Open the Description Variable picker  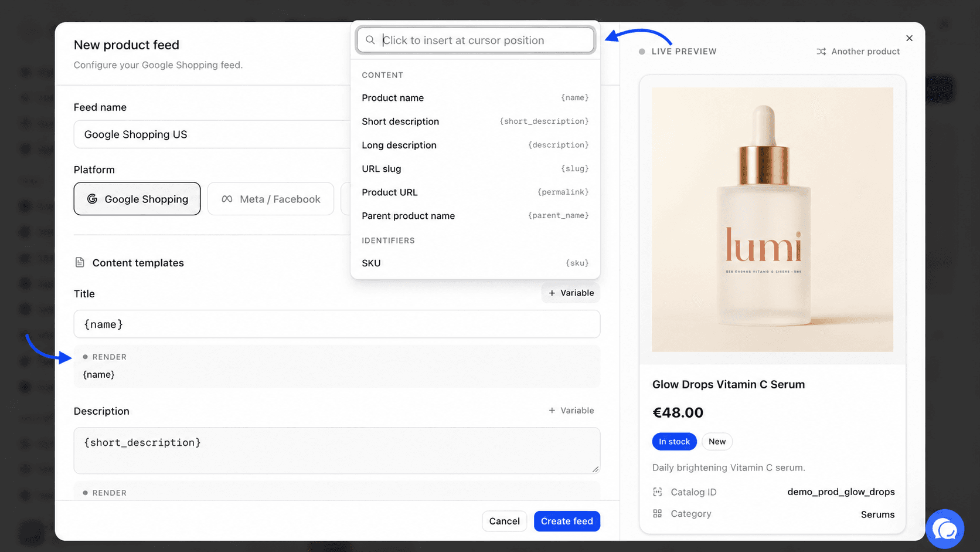point(571,411)
